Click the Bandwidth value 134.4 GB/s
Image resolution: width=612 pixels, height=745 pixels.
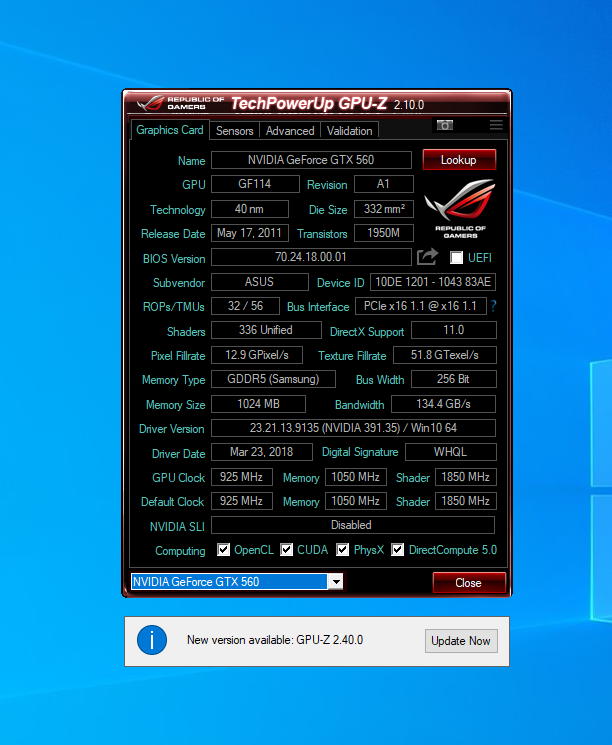(443, 404)
